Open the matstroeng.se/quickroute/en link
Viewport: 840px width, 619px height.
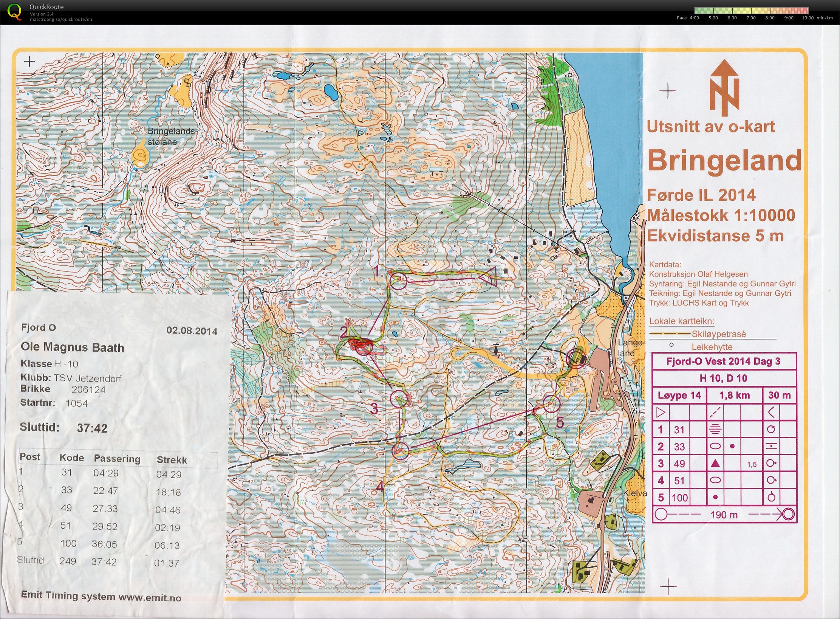click(61, 19)
